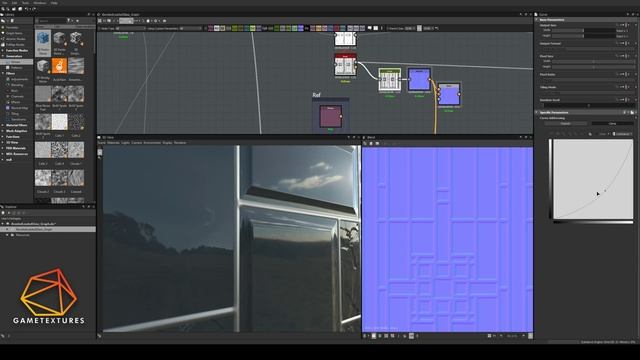Expand the MDL Resources category
Viewport: 640px width, 360px height.
tap(3, 154)
